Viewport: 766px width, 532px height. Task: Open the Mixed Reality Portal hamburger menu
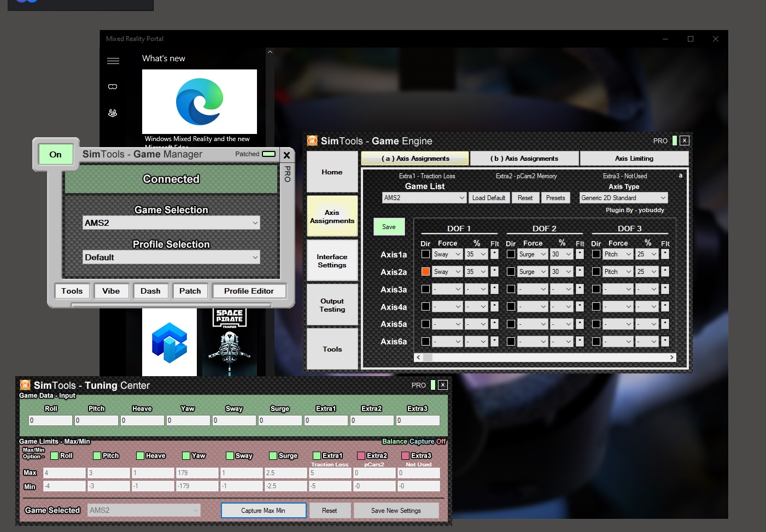click(113, 61)
